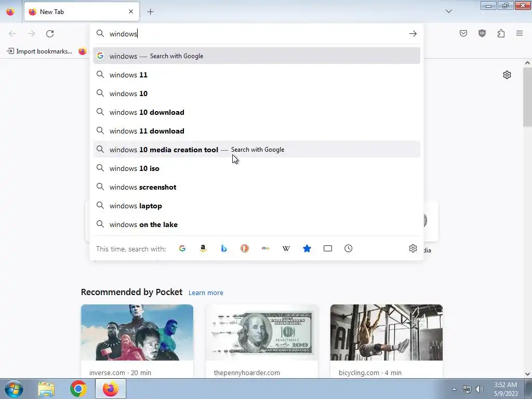Open bicycling.com workout article thumbnail

(x=387, y=332)
